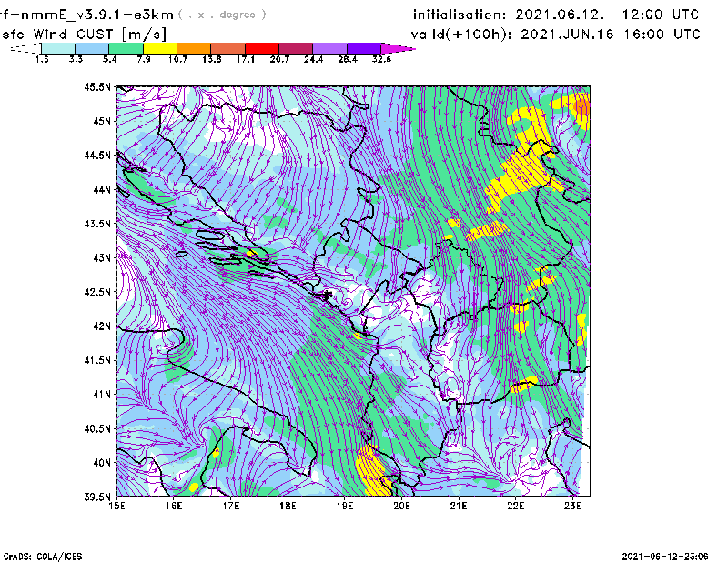The image size is (728, 562).
Task: Click the 'GrADS: COLA/IGES' footer label
Action: [42, 556]
